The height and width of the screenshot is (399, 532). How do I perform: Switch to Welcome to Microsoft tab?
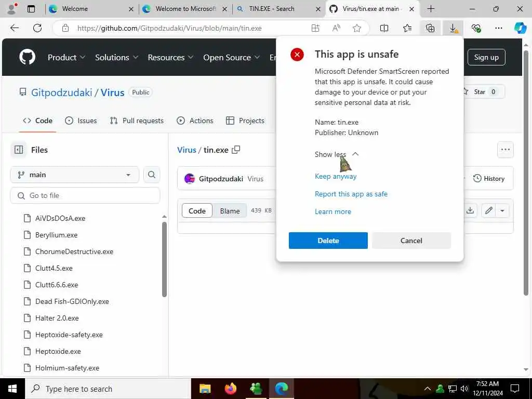point(184,9)
